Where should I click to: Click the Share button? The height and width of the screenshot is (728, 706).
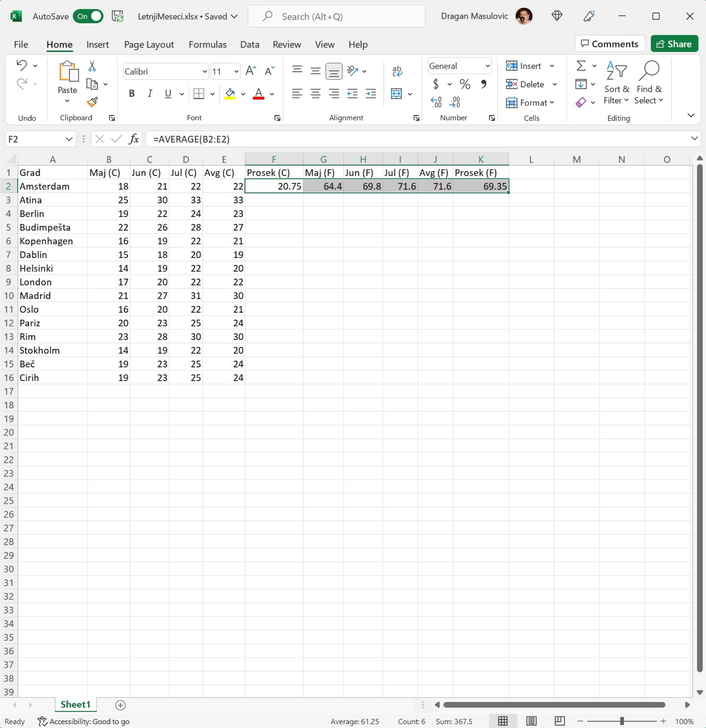(674, 44)
